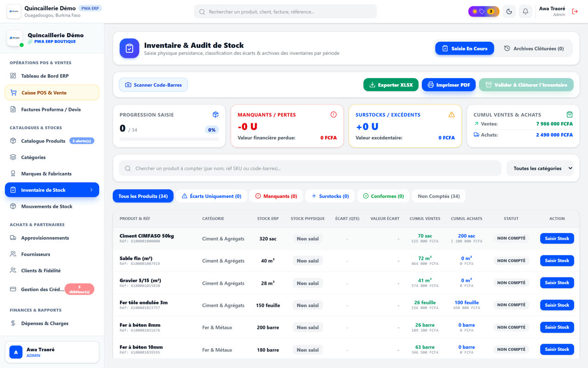Filter by Manquants (0)
Screen dimensions: 588x368
point(276,196)
